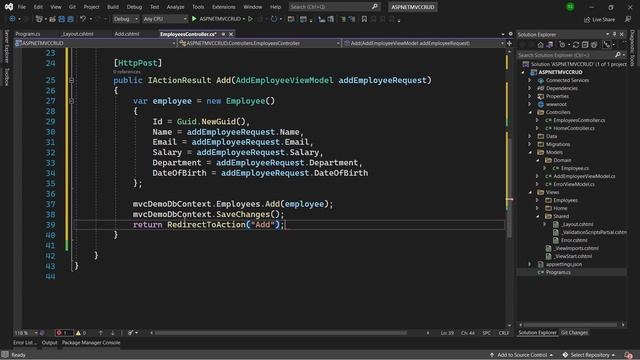Click Pending Changes Filter clock icon

(x=562, y=45)
